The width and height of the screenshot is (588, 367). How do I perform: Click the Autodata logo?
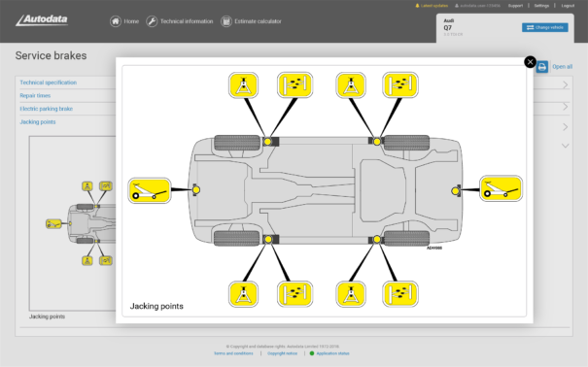click(42, 20)
